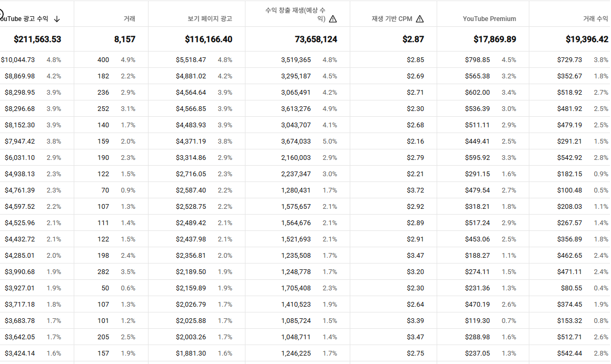
Task: Click the average CPM total $2.87
Action: pyautogui.click(x=413, y=39)
